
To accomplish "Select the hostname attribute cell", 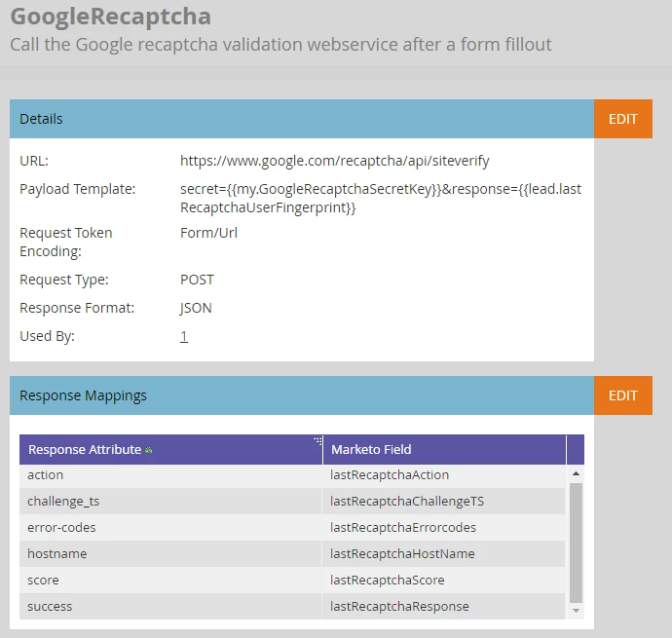I will (170, 553).
